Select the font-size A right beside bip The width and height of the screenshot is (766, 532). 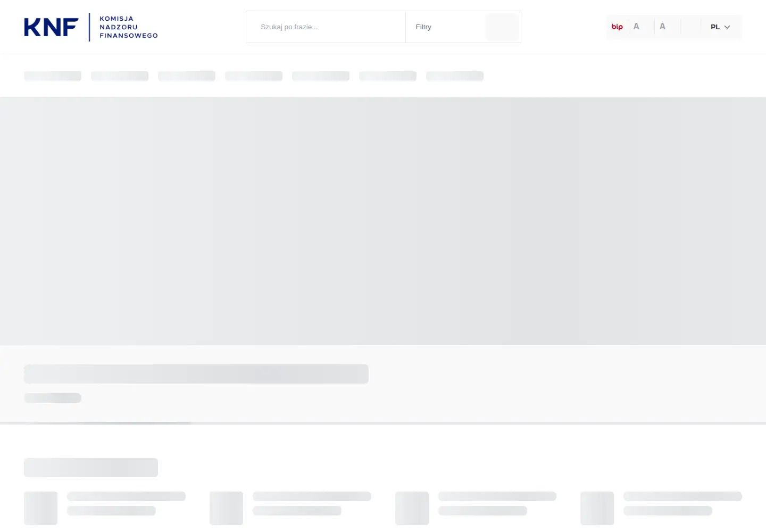pos(636,27)
